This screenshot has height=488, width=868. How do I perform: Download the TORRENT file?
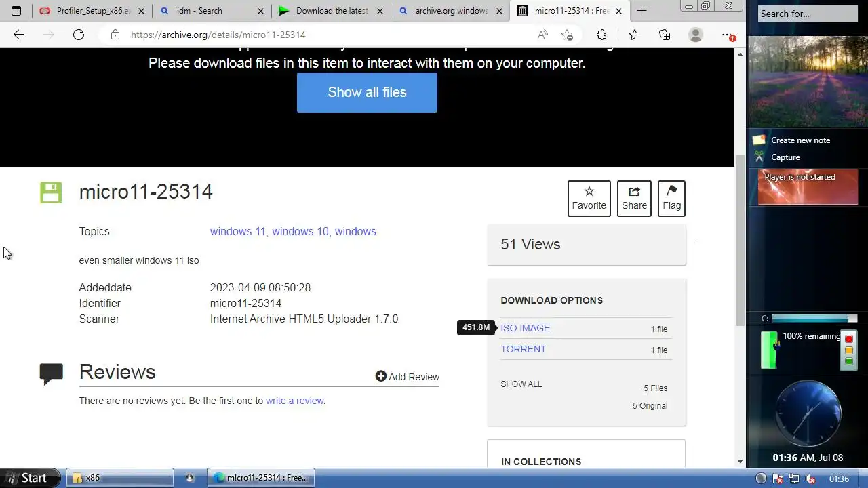point(524,349)
